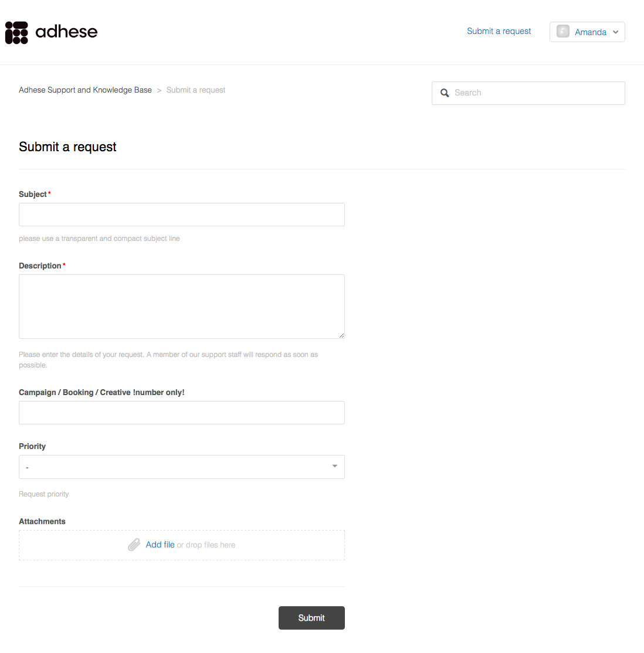The image size is (644, 653).
Task: Focus the Description text area
Action: tap(182, 307)
